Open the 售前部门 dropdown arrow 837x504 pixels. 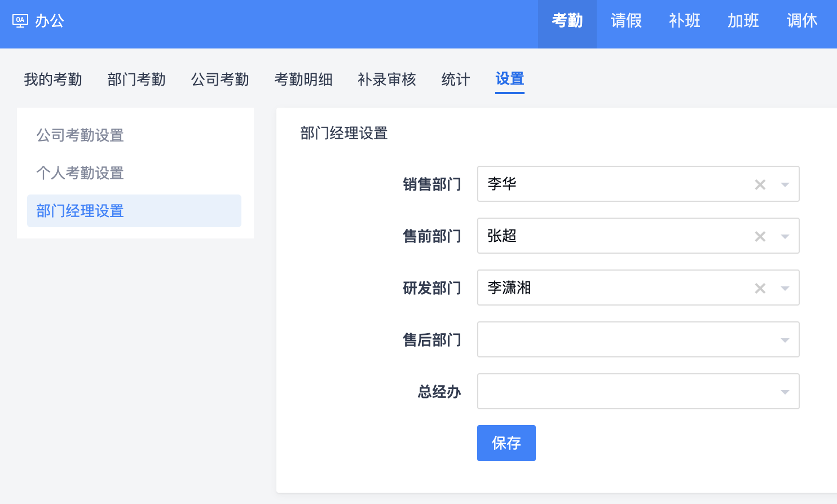click(x=785, y=236)
